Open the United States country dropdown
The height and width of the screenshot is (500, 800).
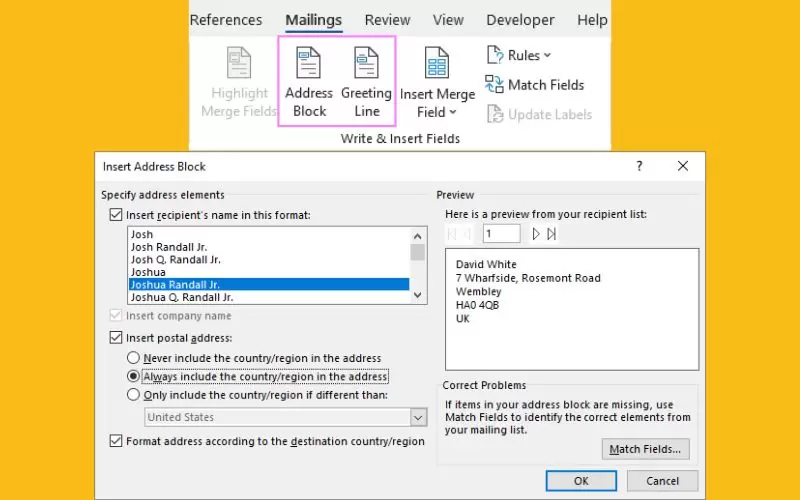tap(418, 417)
